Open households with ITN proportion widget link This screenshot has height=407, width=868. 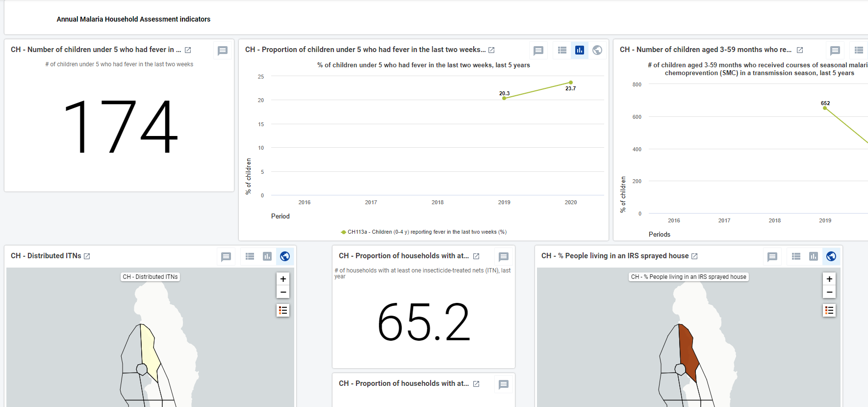[476, 256]
